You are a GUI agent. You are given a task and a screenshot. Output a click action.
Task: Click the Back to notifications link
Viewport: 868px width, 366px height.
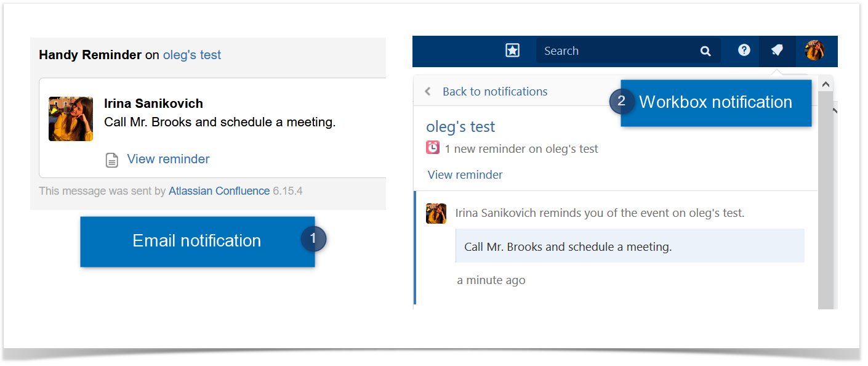494,91
